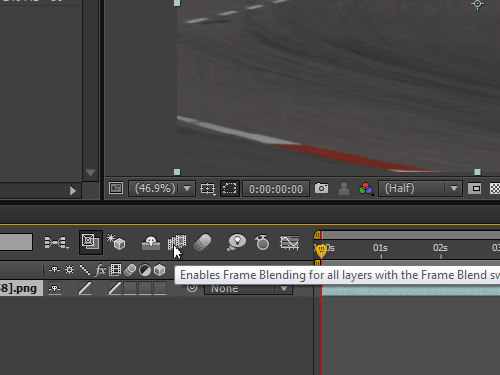Click left panel scroll-down arrow
This screenshot has height=375, width=500.
click(x=90, y=173)
